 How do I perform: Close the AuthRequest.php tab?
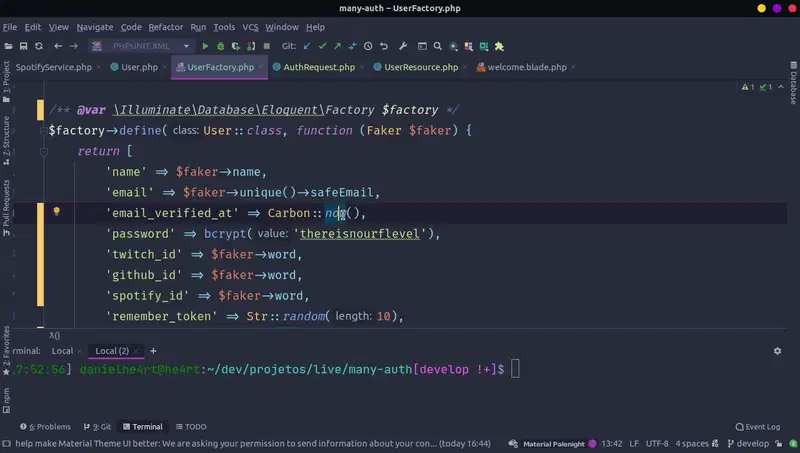(x=362, y=67)
